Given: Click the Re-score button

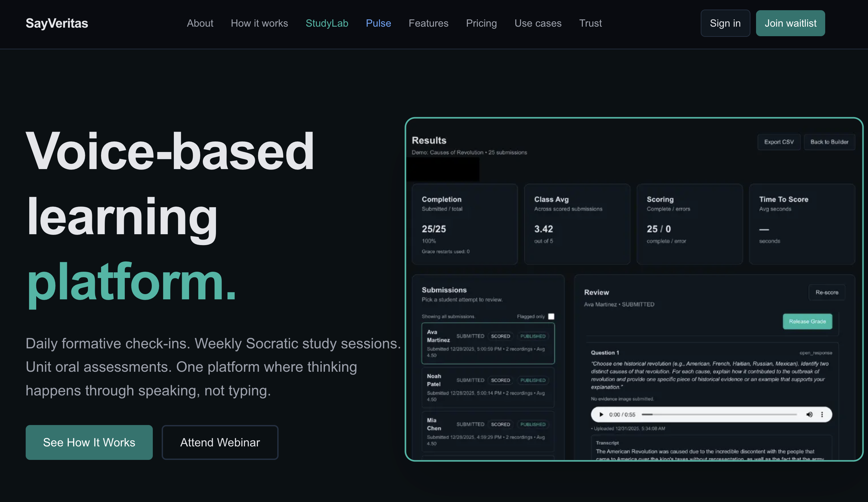Looking at the screenshot, I should (x=827, y=292).
